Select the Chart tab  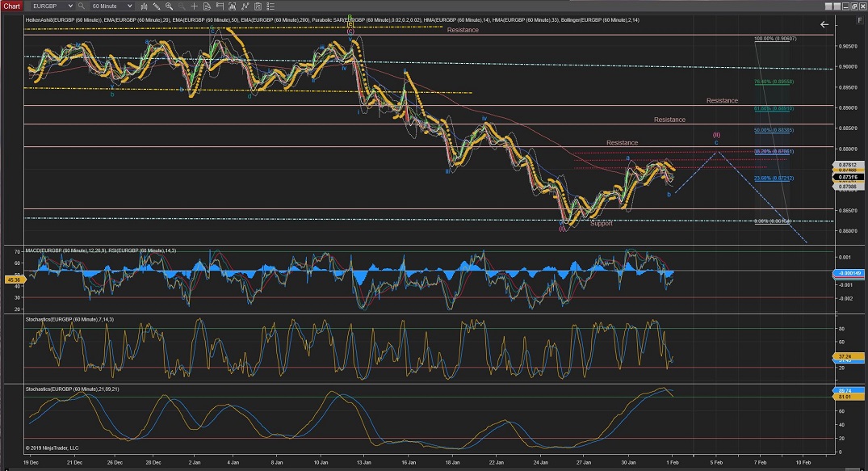pyautogui.click(x=10, y=6)
